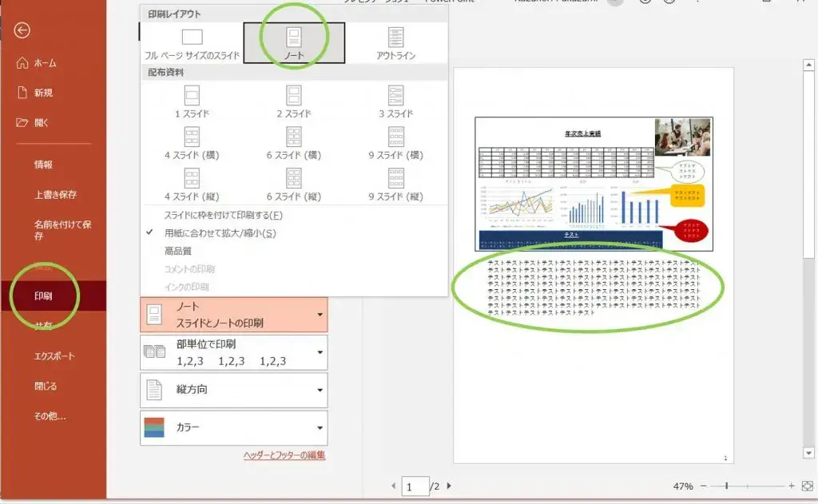The image size is (818, 504).
Task: Click the preview page number field
Action: (415, 486)
